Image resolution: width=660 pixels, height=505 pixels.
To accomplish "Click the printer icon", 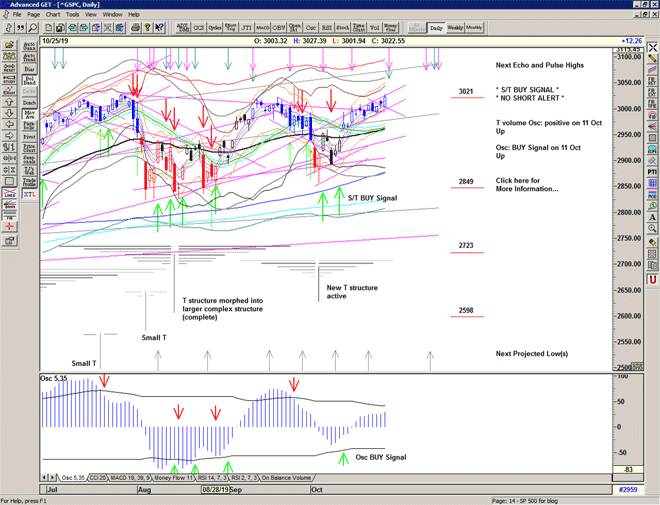I will (x=136, y=28).
